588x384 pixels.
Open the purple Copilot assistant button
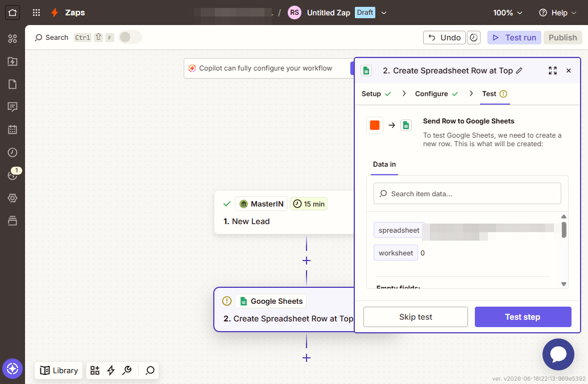point(13,369)
